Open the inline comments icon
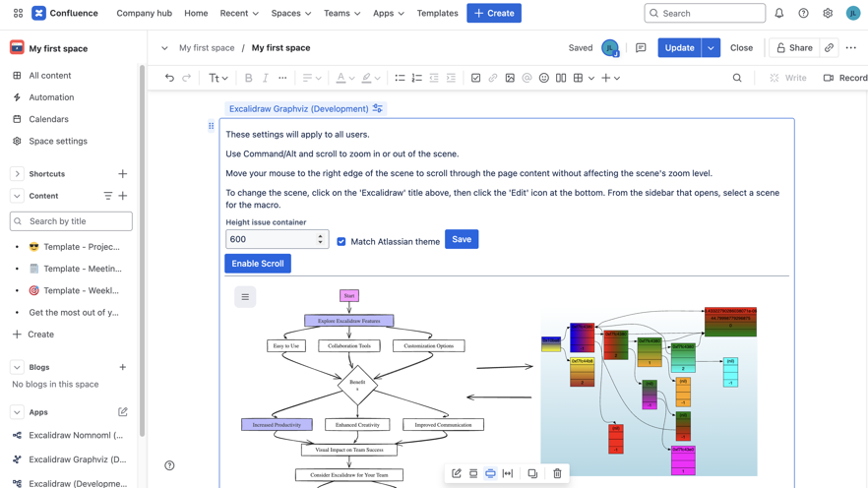This screenshot has width=868, height=488. [x=641, y=48]
